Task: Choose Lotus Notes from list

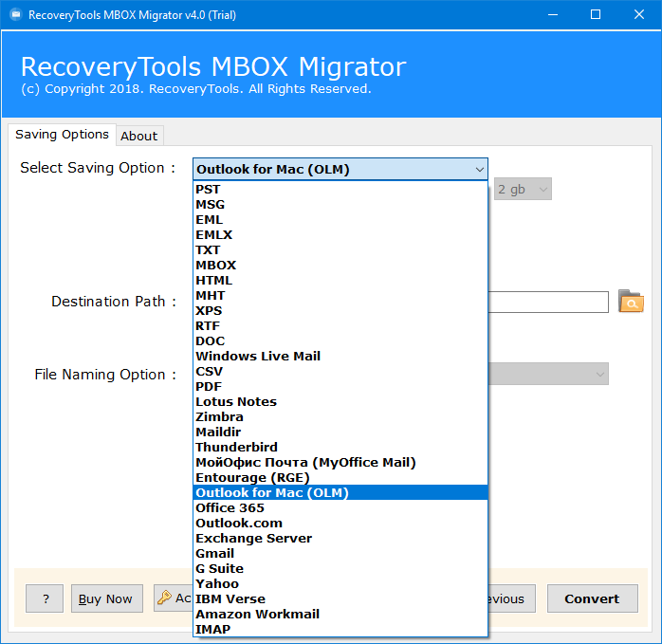Action: point(340,401)
